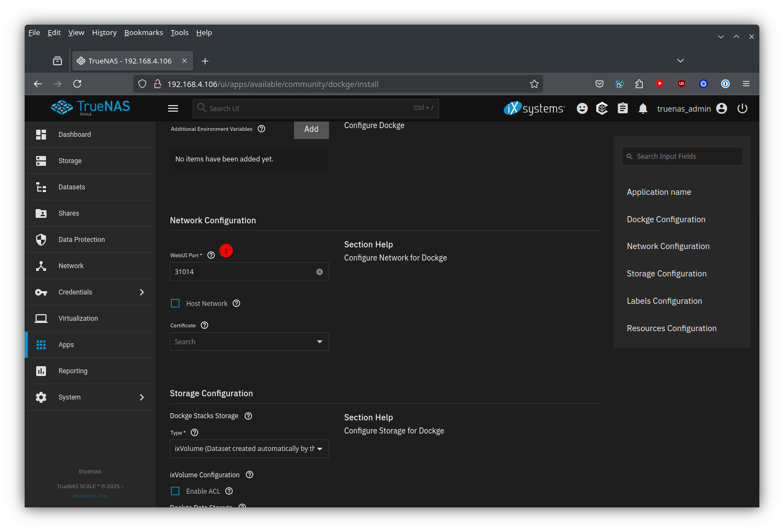The height and width of the screenshot is (532, 784).
Task: Jump to Storage Configuration section link
Action: click(x=666, y=274)
